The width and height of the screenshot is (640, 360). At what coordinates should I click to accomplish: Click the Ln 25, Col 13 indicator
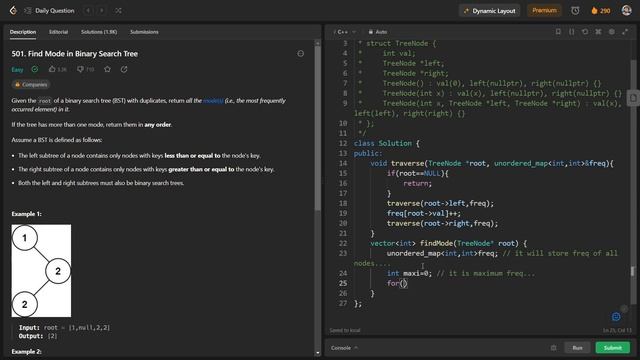pos(617,330)
